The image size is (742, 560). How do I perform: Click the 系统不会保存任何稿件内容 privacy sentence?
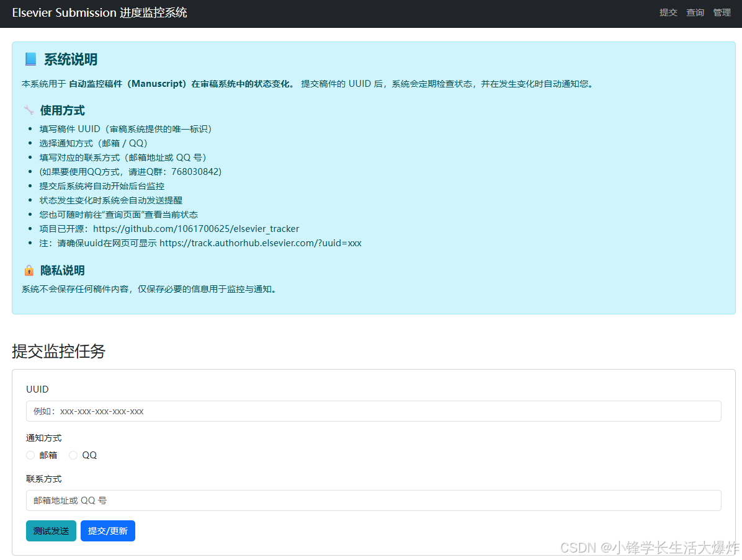[x=149, y=289]
